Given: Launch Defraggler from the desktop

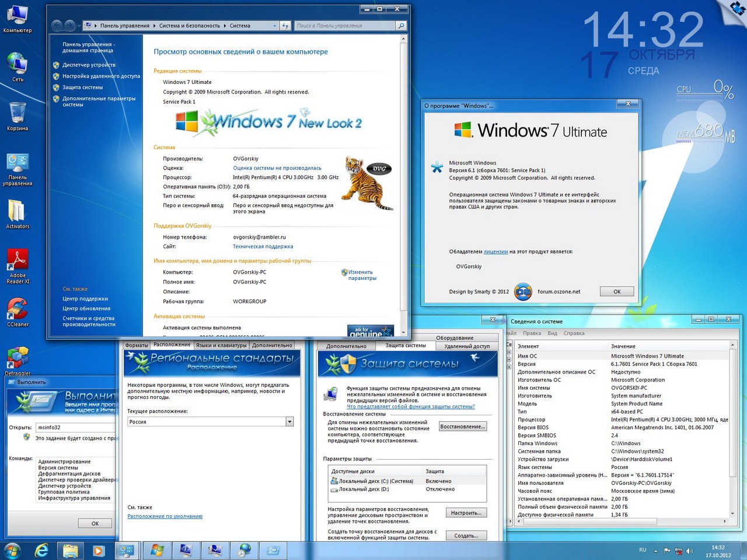Looking at the screenshot, I should (x=18, y=360).
